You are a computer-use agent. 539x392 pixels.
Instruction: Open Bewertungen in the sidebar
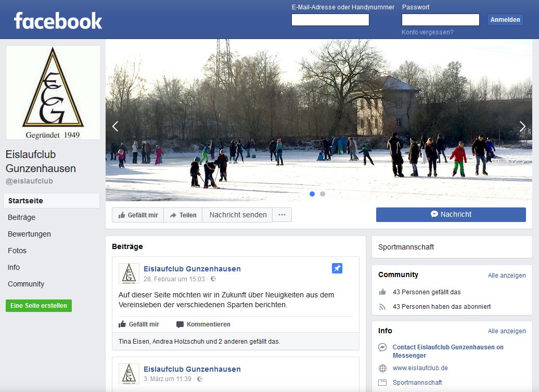[x=29, y=234]
